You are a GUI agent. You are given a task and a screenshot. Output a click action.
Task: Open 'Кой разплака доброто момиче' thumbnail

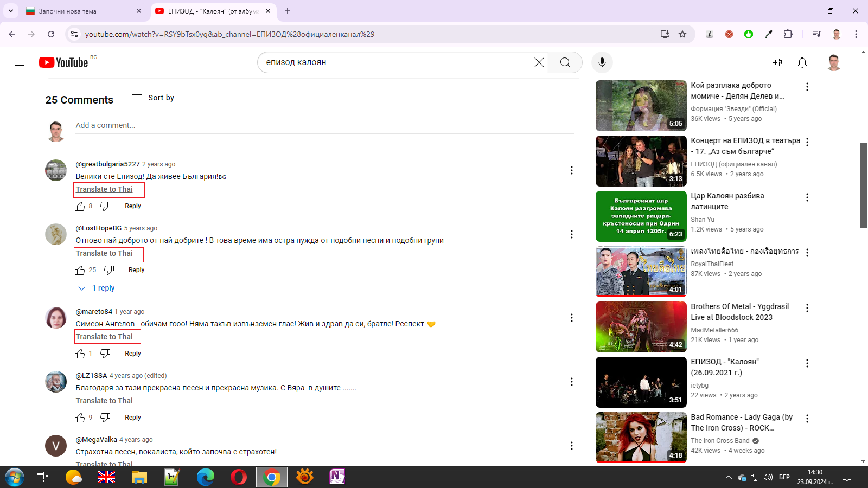(x=641, y=106)
